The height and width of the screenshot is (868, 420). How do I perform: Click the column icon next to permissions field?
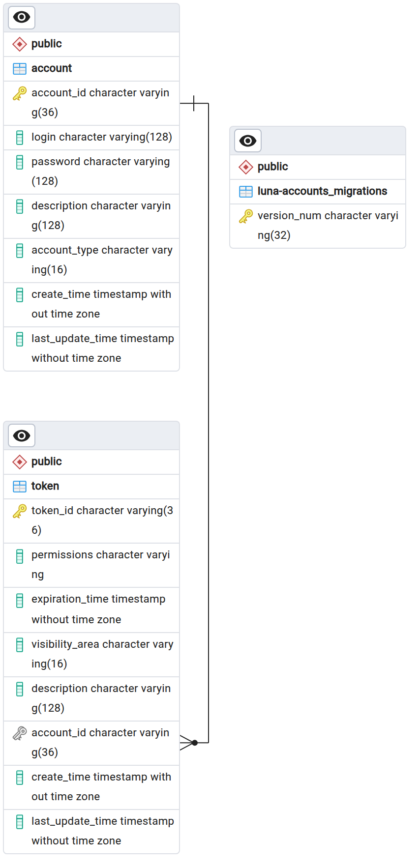[x=20, y=556]
